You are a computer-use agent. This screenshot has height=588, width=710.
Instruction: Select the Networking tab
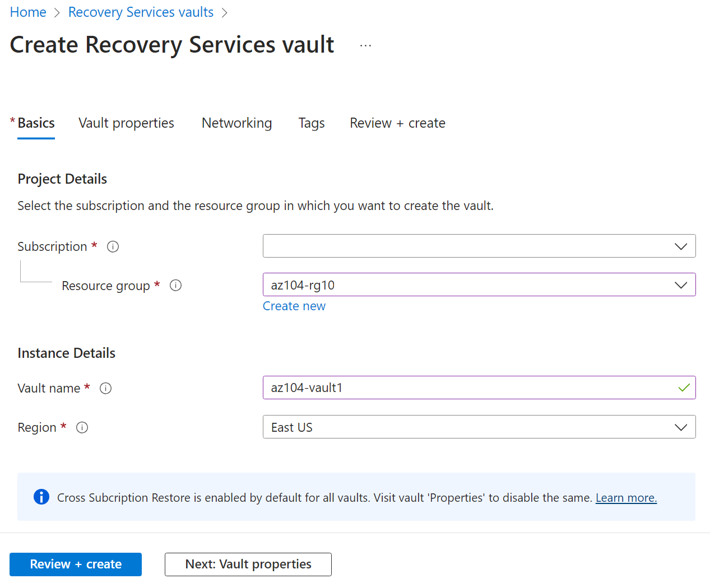236,123
